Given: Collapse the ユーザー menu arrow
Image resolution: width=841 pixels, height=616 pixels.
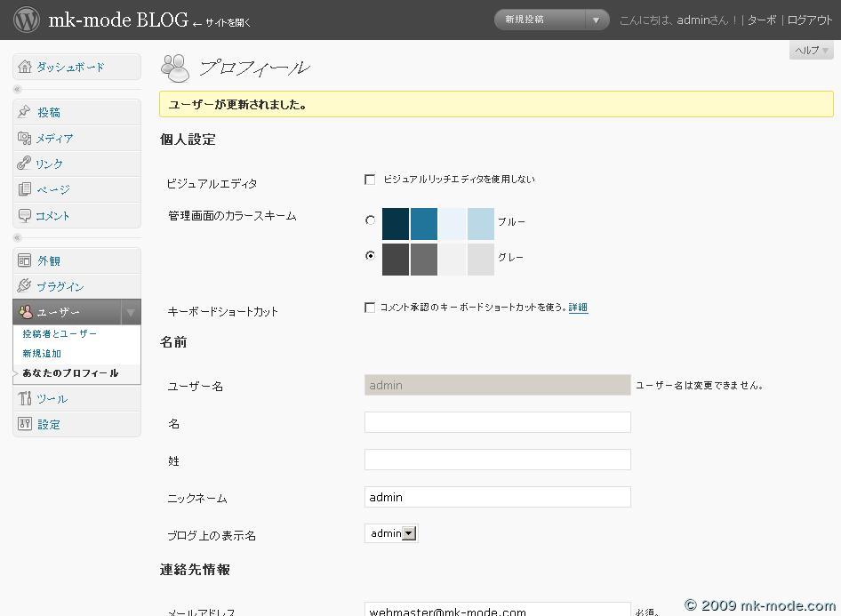Looking at the screenshot, I should [131, 313].
